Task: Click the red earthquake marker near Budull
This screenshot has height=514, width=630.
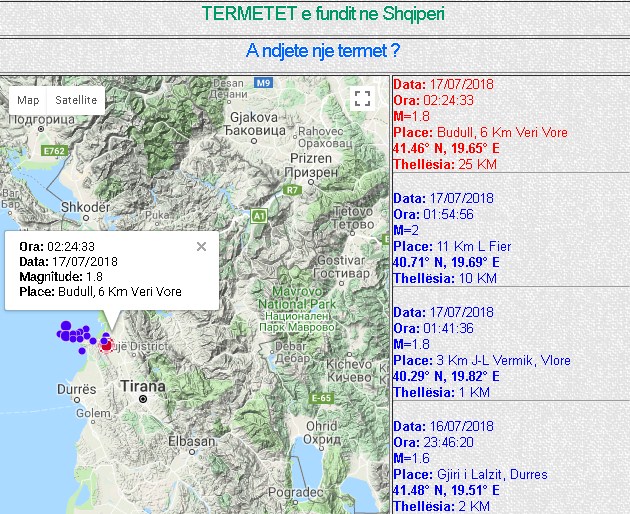Action: [x=106, y=346]
